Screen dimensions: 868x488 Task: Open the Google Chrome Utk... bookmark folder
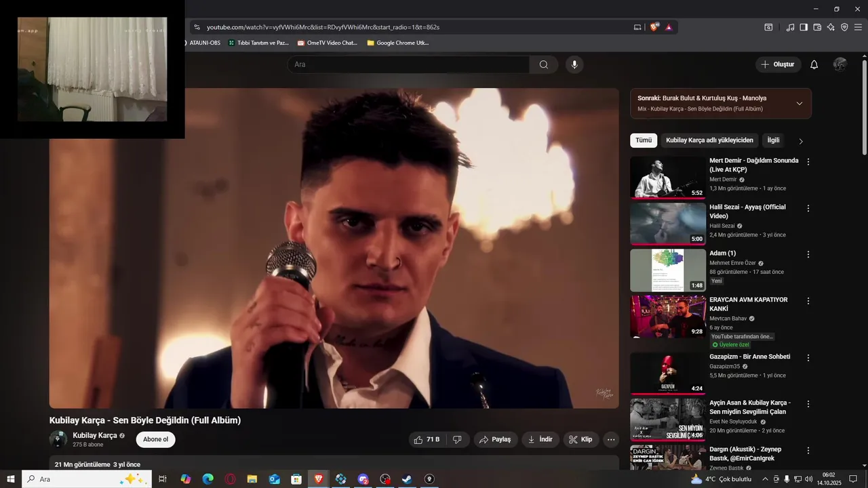[398, 43]
